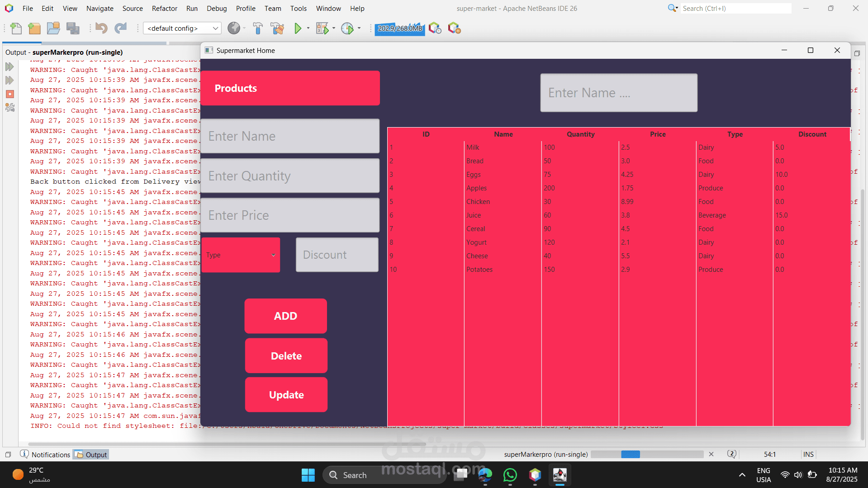
Task: Click the Build Project hammer icon
Action: coord(258,28)
